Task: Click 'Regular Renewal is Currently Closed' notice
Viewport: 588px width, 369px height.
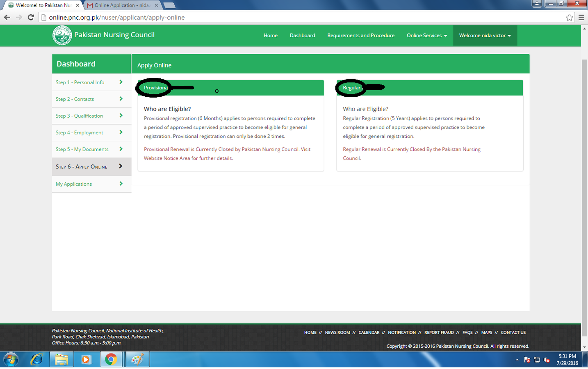Action: coord(412,154)
